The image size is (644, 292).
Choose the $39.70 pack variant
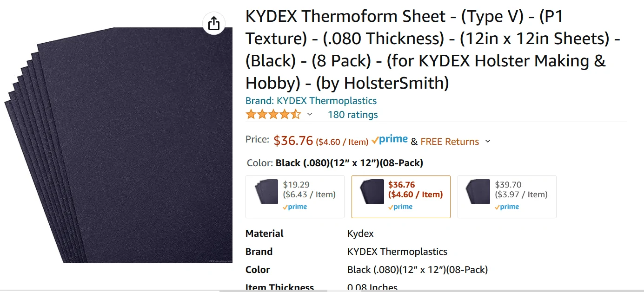point(507,196)
